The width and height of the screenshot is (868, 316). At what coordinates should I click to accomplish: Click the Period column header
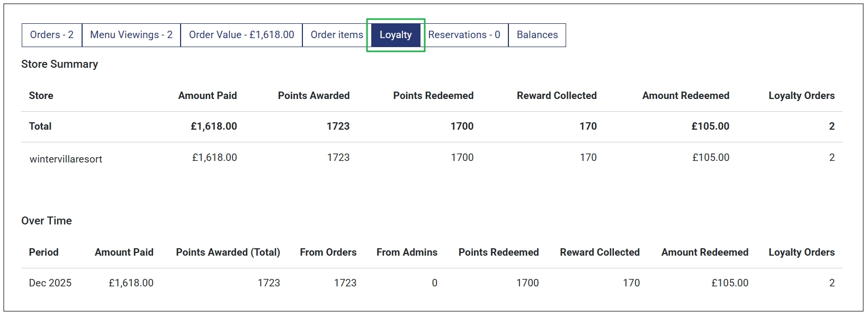[x=43, y=252]
